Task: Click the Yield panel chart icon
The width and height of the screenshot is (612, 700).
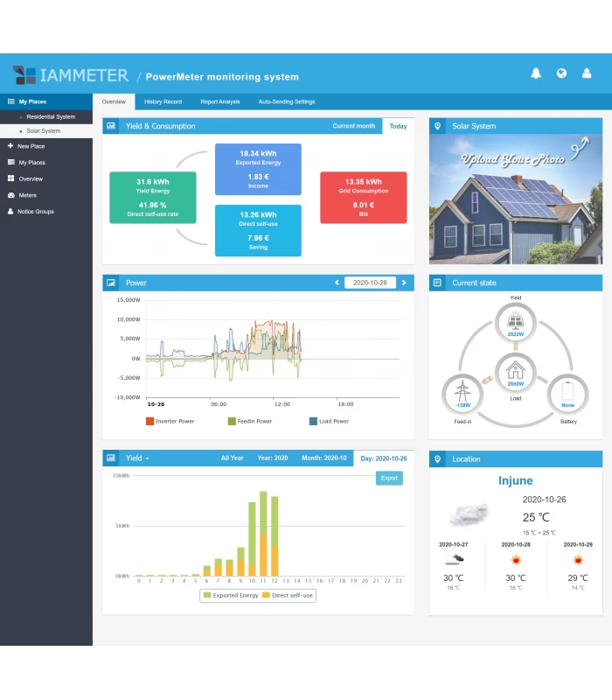Action: [x=111, y=458]
